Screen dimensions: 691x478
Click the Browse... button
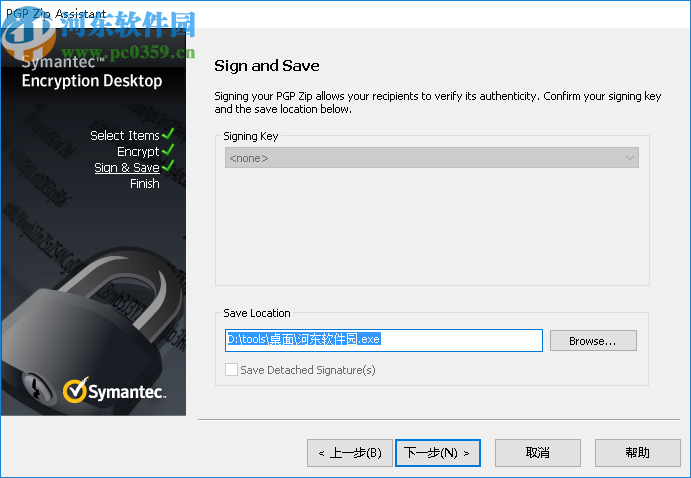(x=593, y=341)
